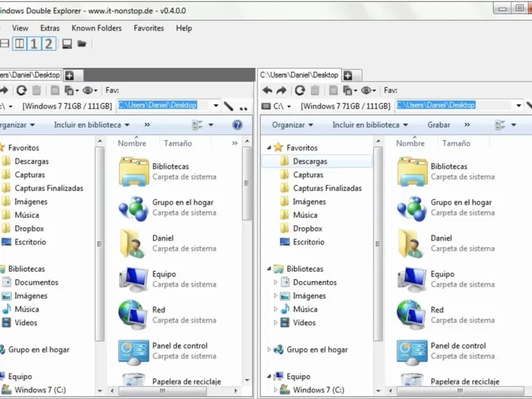Open Incluir en biblioteca dropdown in left pane
Viewport: 532px width, 399px height.
pos(92,125)
